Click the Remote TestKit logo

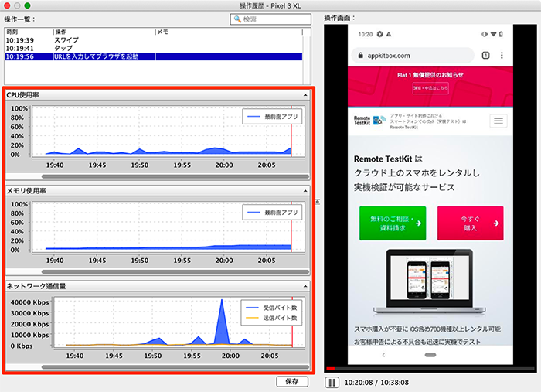[370, 121]
